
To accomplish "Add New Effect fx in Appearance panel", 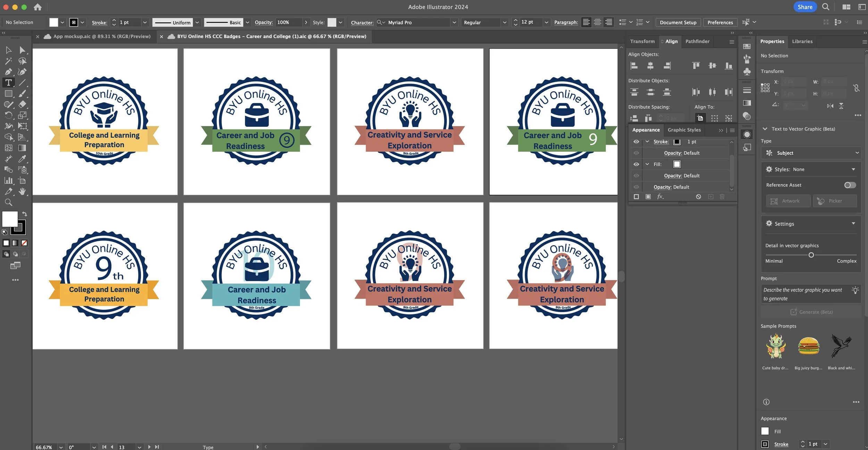I will tap(660, 197).
